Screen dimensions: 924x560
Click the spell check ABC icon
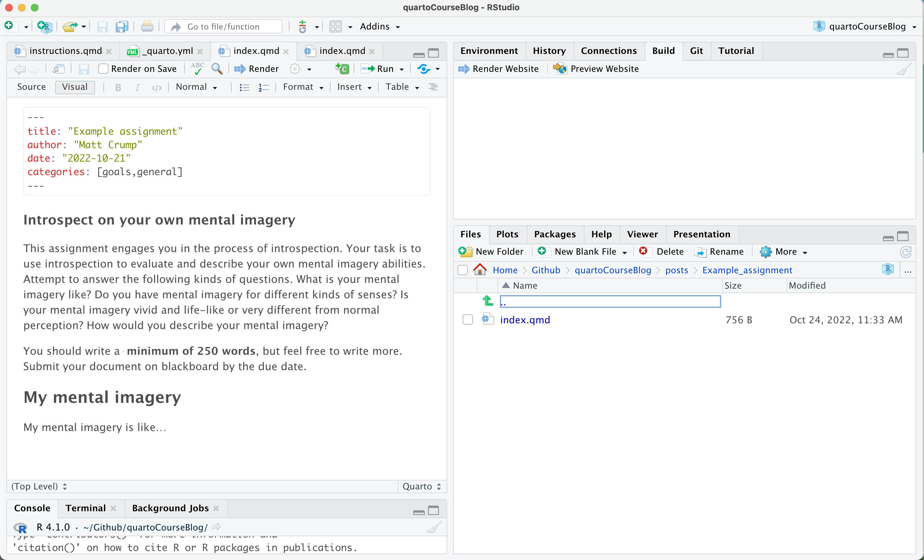[197, 69]
